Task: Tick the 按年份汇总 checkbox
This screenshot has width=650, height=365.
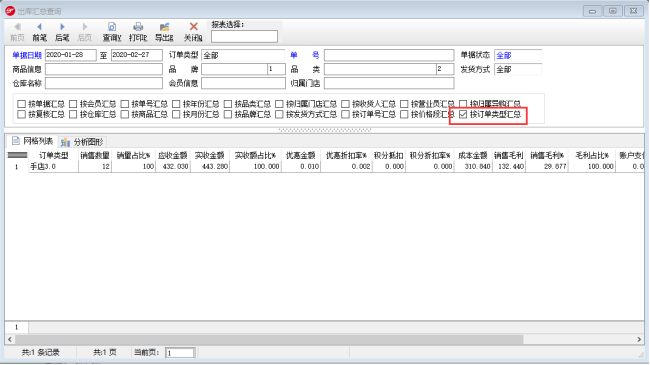Action: [x=176, y=104]
